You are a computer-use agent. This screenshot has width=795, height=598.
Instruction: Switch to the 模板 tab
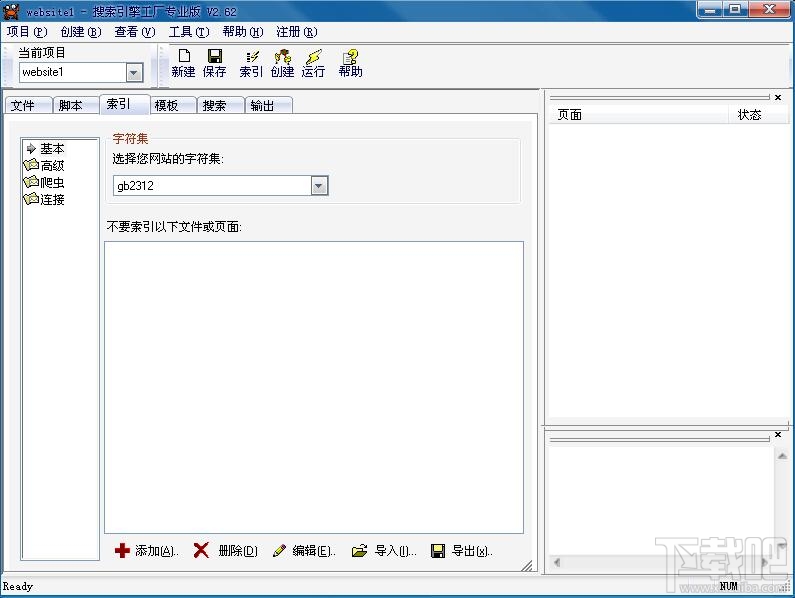tap(173, 105)
